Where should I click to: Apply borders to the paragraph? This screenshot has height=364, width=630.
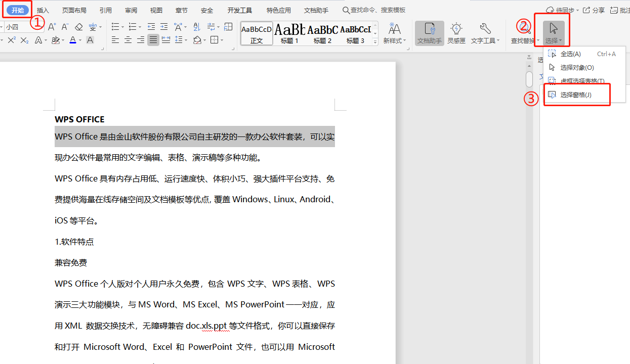[x=214, y=40]
